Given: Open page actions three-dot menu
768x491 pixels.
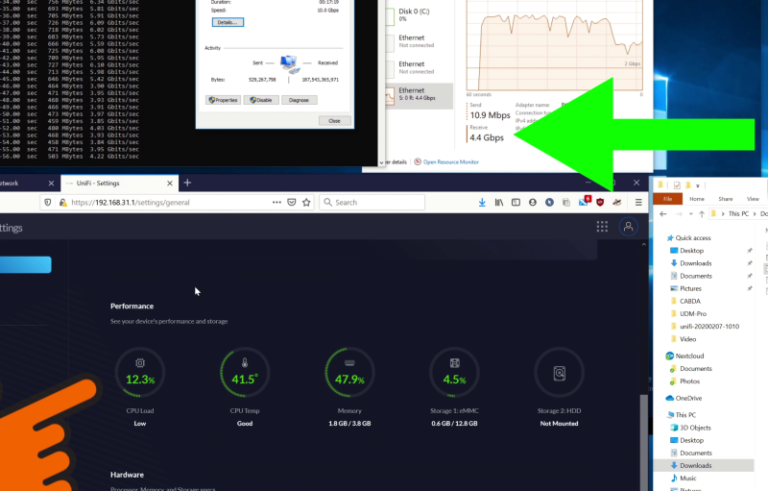Looking at the screenshot, I should (277, 202).
